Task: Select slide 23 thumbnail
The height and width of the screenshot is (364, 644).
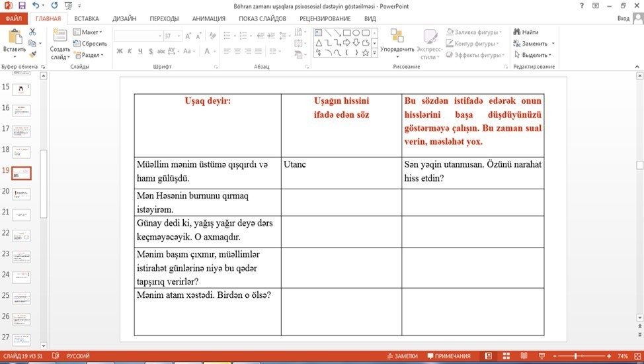Action: tap(21, 257)
